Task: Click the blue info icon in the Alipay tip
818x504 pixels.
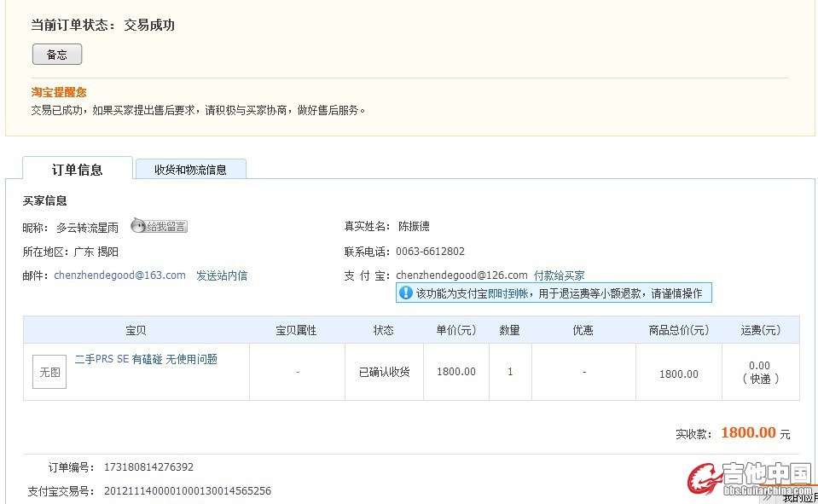Action: 406,293
